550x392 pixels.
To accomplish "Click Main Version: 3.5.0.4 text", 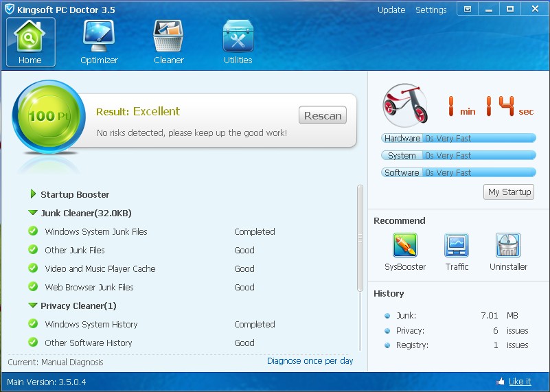I will coord(46,382).
